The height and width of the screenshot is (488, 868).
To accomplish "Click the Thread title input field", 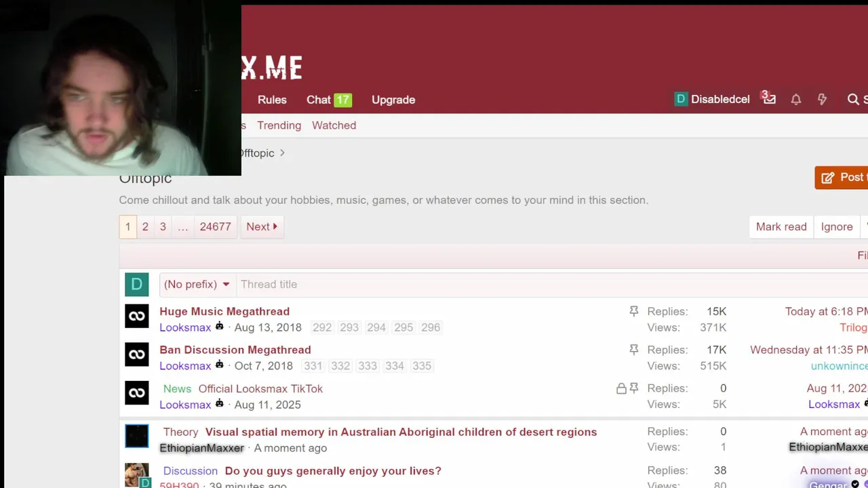I will (552, 284).
